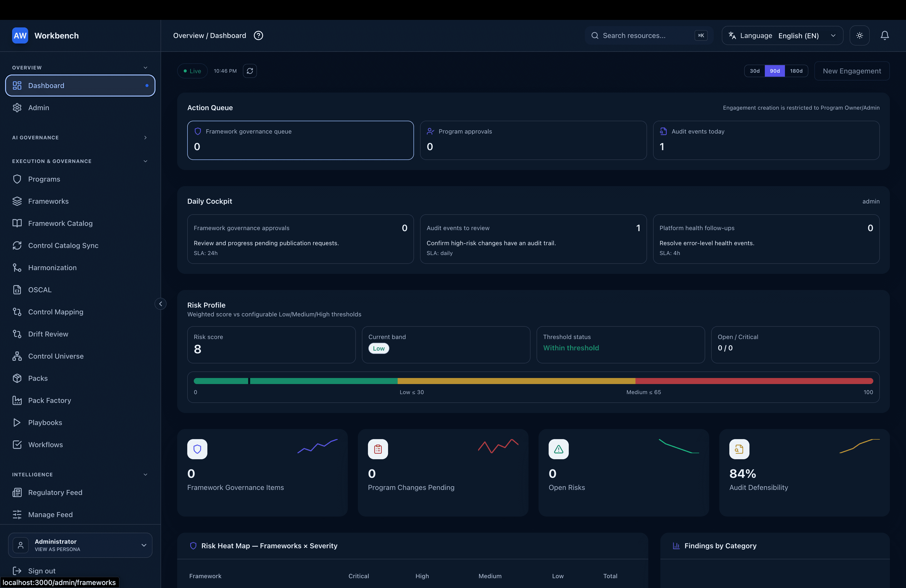The image size is (906, 588).
Task: Click the red High segment of risk bar
Action: pos(754,381)
